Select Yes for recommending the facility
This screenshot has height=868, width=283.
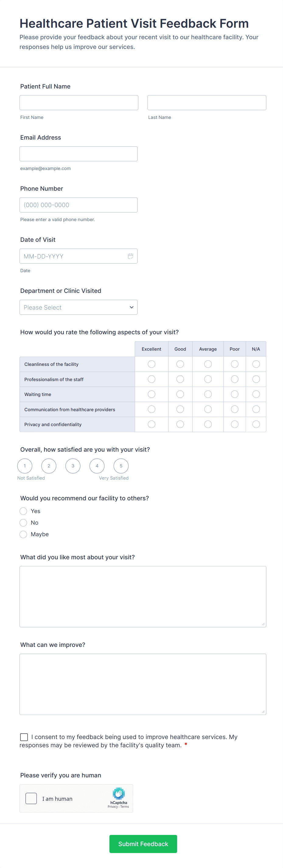tap(23, 511)
